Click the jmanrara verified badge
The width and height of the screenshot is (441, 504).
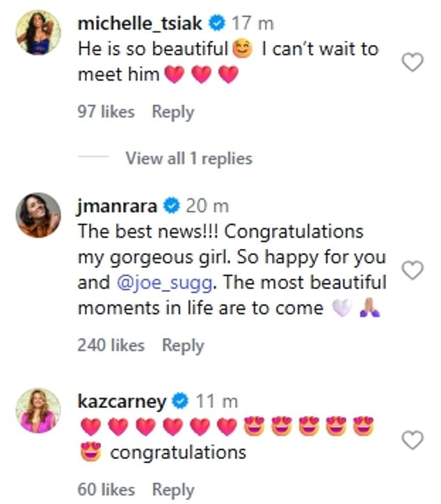point(172,206)
